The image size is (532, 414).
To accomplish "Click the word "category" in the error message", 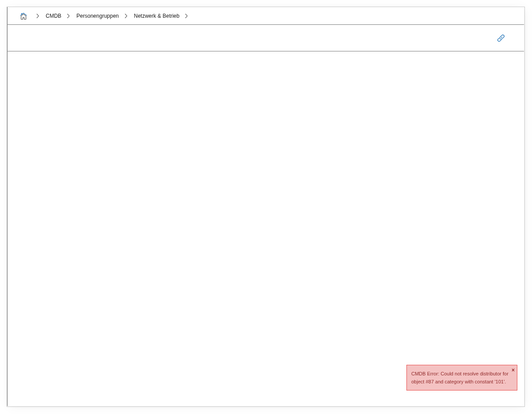I will [x=453, y=382].
